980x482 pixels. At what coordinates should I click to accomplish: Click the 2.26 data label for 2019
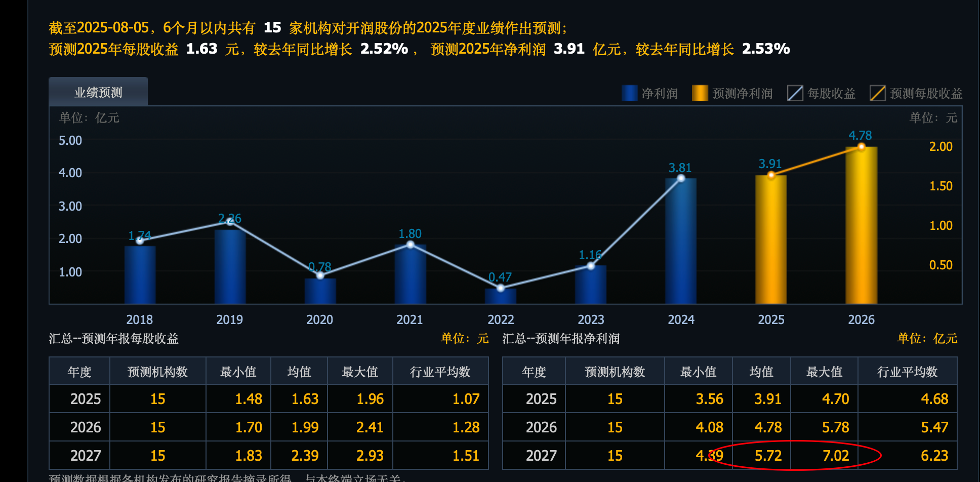tap(230, 218)
